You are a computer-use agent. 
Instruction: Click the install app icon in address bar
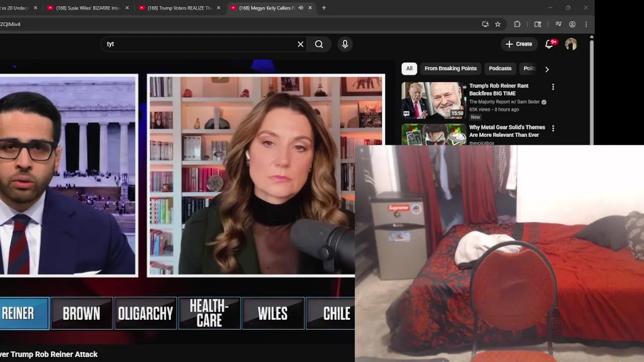point(485,24)
